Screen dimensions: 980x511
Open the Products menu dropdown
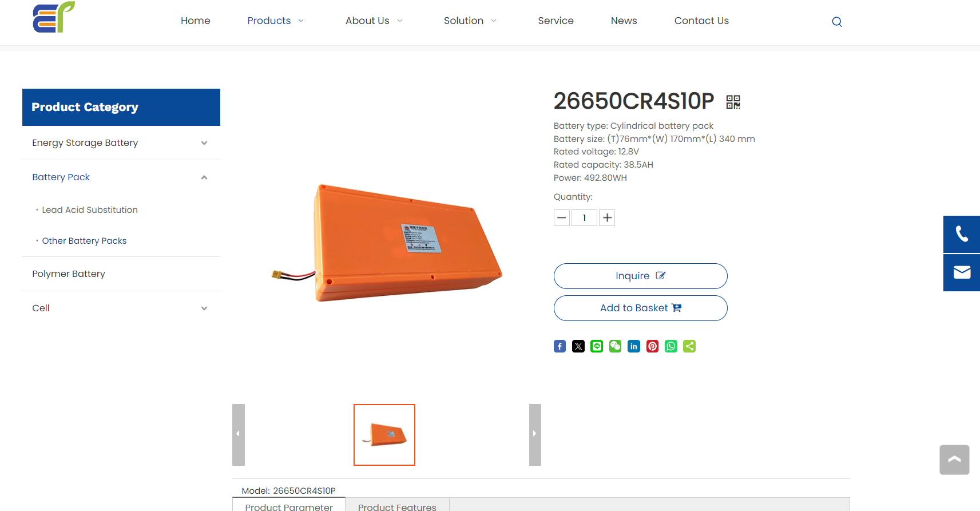(276, 21)
